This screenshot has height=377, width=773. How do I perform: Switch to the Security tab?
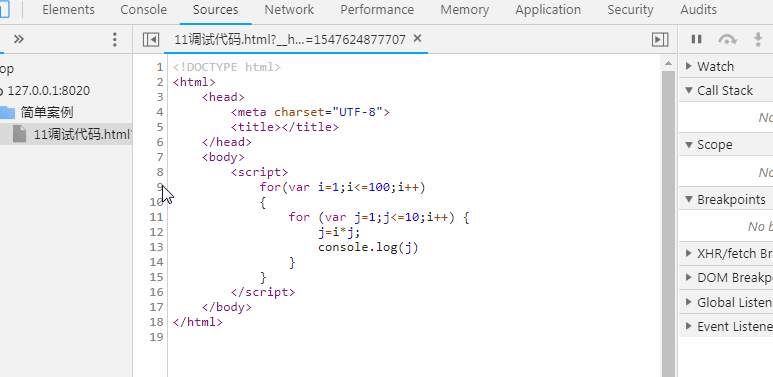[x=630, y=10]
